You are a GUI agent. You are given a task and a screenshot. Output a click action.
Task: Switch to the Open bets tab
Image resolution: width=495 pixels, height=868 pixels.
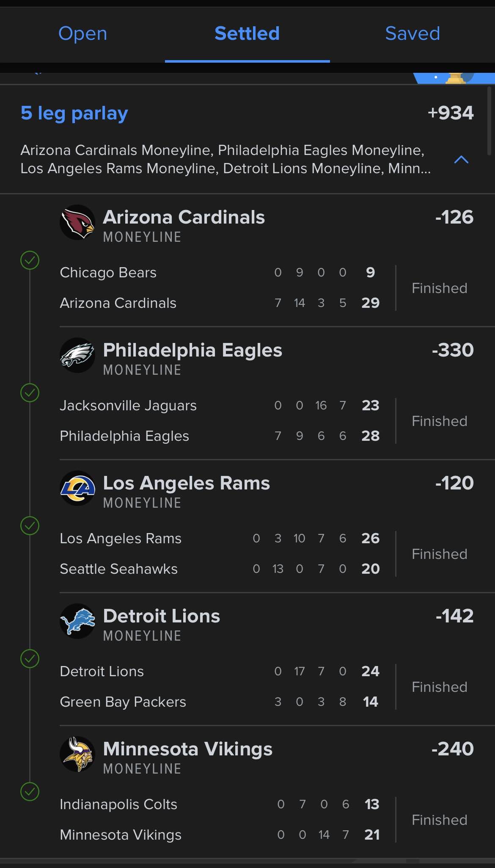(x=82, y=33)
